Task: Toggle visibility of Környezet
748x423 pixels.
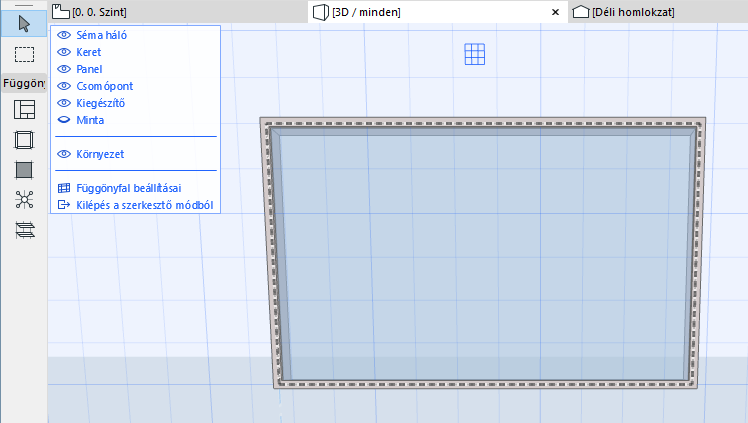Action: (64, 154)
